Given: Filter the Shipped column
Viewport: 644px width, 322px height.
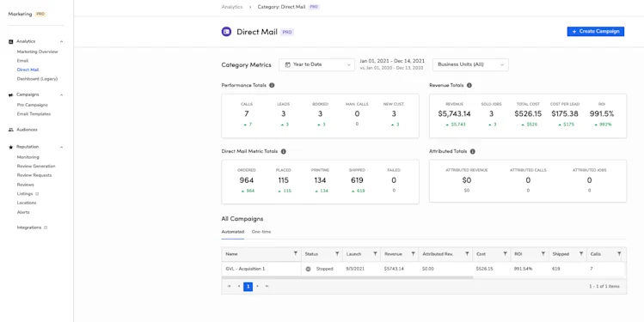Looking at the screenshot, I should point(580,254).
